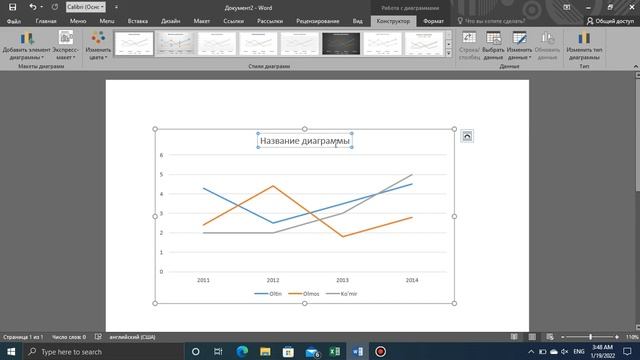Open File Explorer from taskbar

(x=265, y=351)
